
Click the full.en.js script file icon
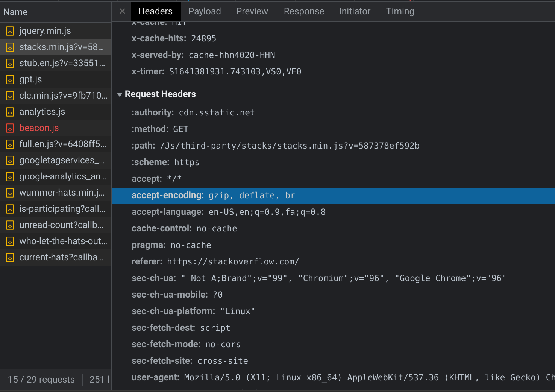[10, 144]
